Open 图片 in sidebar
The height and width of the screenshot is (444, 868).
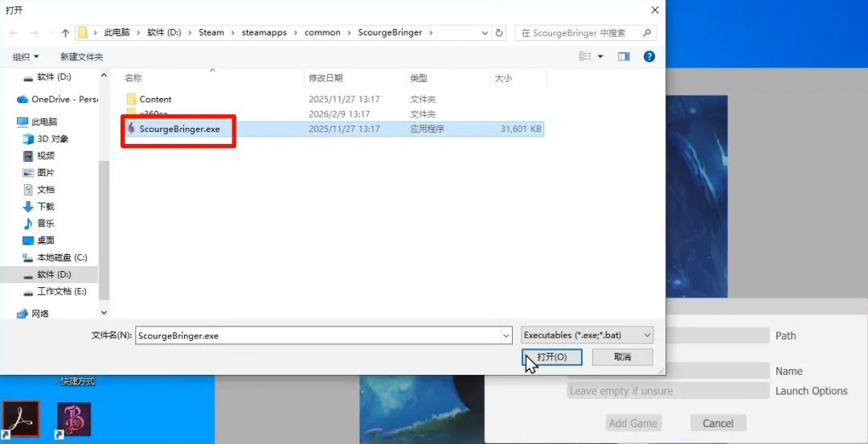point(39,172)
